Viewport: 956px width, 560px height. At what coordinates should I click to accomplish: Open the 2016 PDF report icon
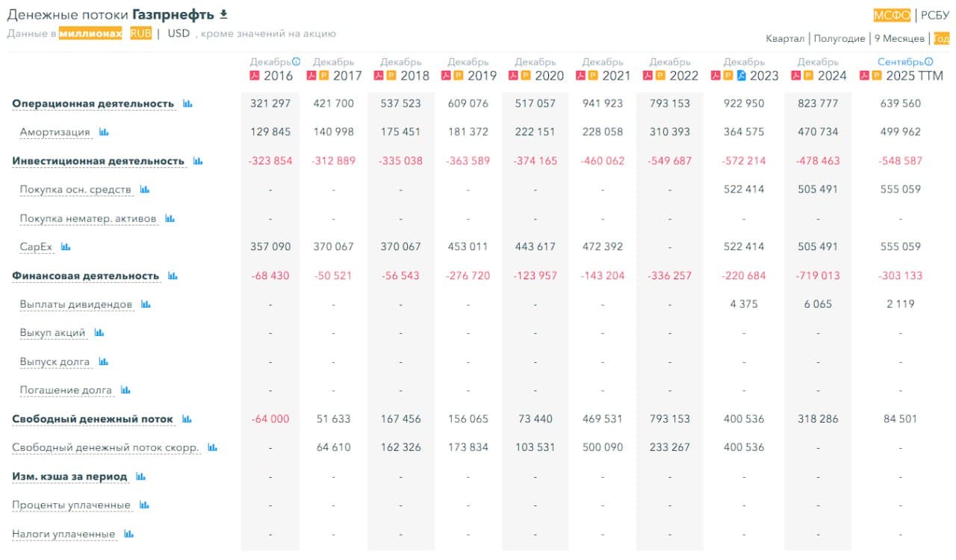click(254, 75)
